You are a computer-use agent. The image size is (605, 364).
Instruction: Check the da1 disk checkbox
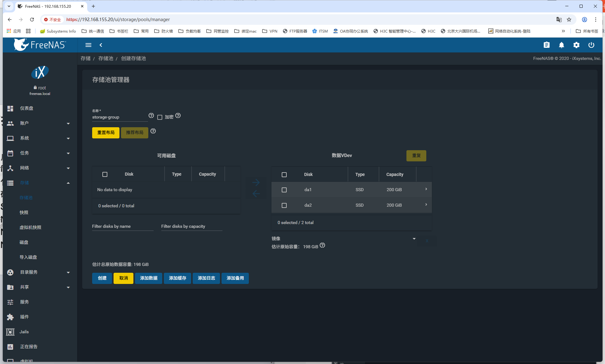point(284,190)
